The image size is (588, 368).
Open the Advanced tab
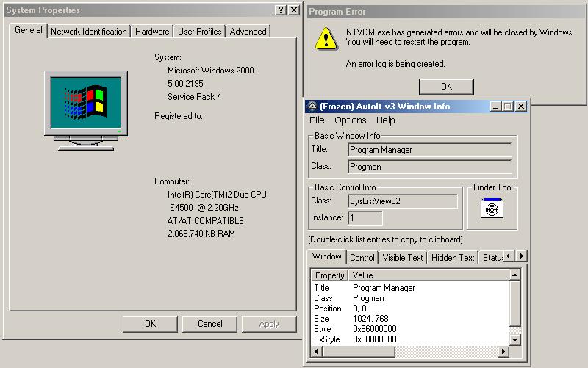(x=248, y=32)
